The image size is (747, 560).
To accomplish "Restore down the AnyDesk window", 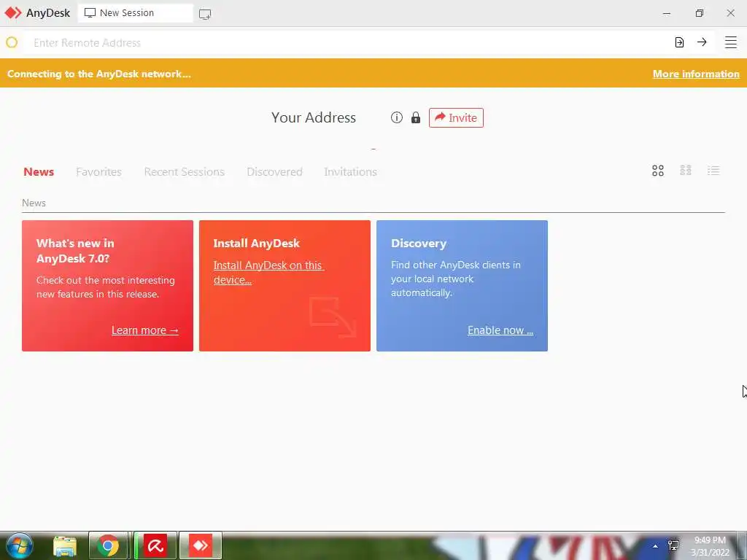I will [699, 13].
